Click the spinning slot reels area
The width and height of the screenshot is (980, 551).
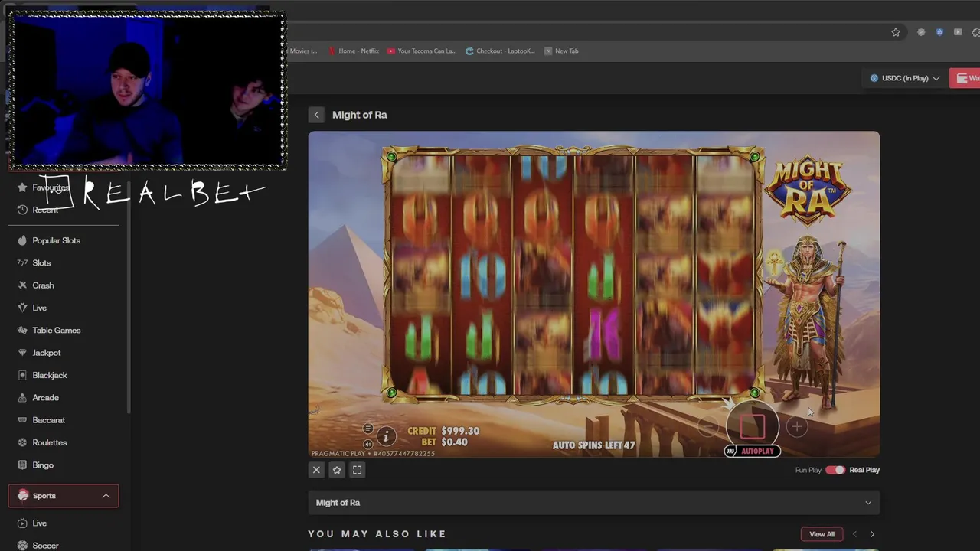click(x=573, y=274)
